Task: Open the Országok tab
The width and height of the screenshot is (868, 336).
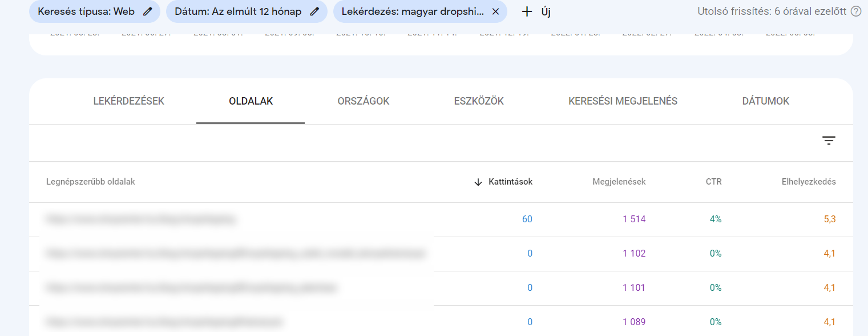Action: click(364, 101)
